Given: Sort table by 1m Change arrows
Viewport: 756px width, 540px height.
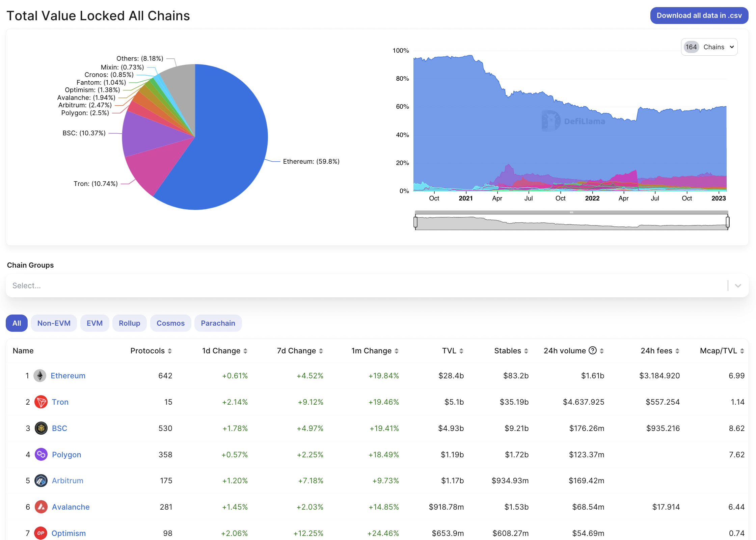Looking at the screenshot, I should click(397, 351).
